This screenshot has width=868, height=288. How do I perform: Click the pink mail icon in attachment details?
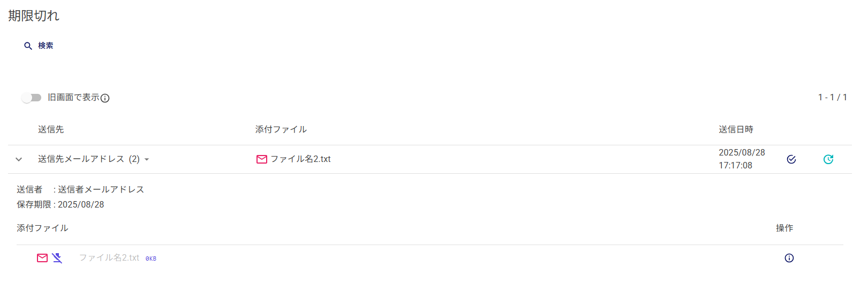pyautogui.click(x=42, y=258)
